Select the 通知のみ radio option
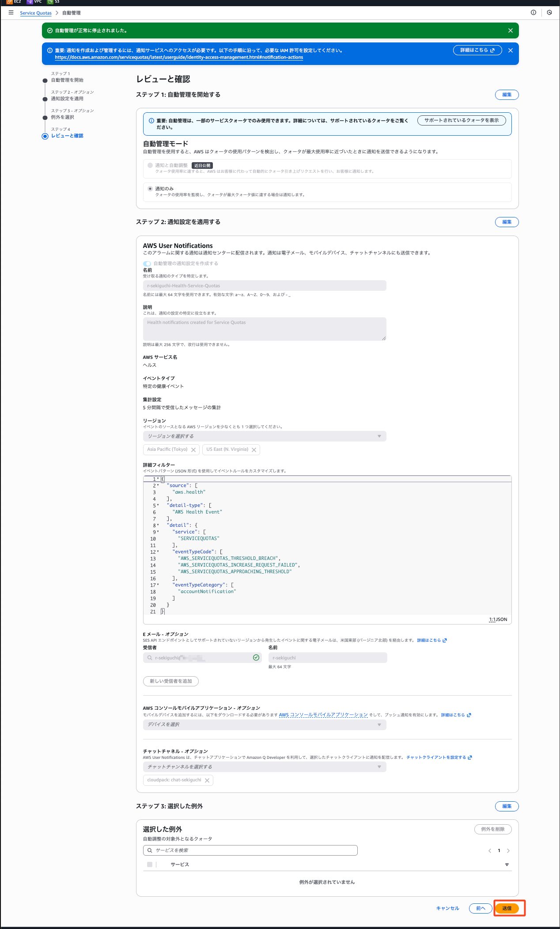560x929 pixels. [150, 189]
